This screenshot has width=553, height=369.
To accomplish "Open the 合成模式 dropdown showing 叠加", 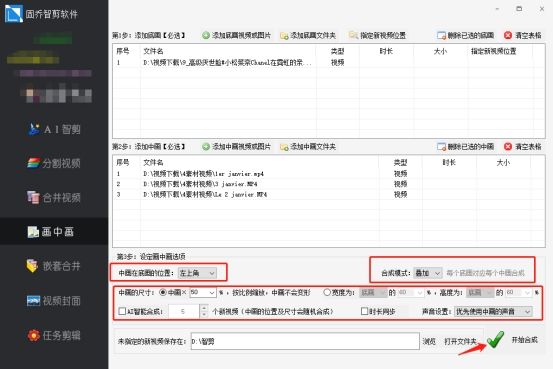I will click(427, 273).
